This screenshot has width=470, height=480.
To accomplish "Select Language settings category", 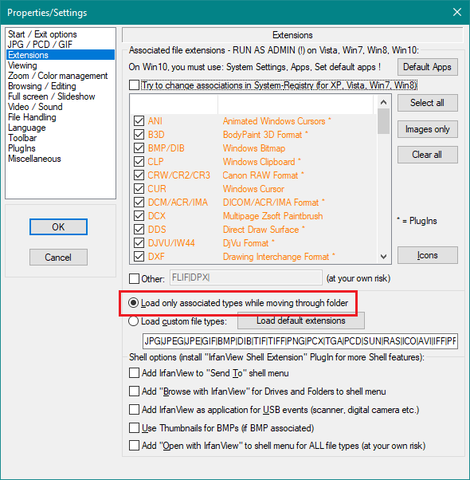I will click(x=27, y=128).
